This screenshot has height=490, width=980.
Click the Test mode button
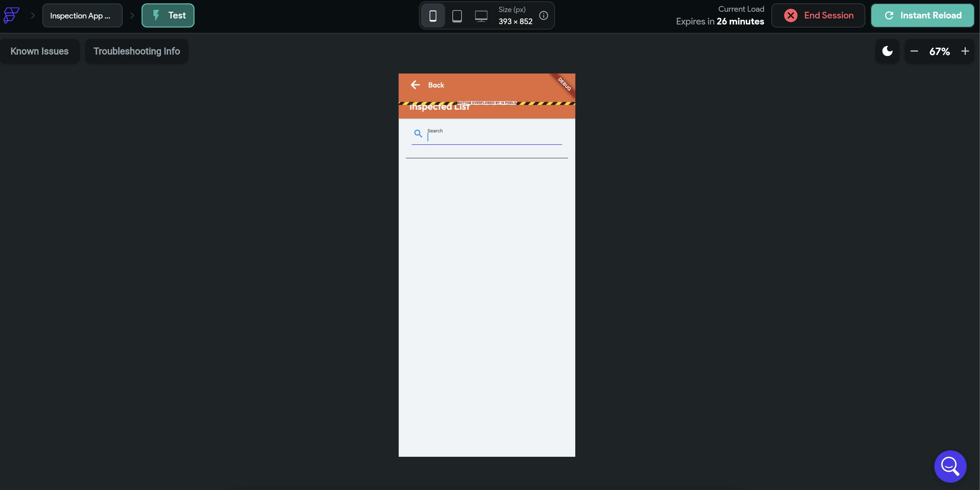click(x=168, y=15)
